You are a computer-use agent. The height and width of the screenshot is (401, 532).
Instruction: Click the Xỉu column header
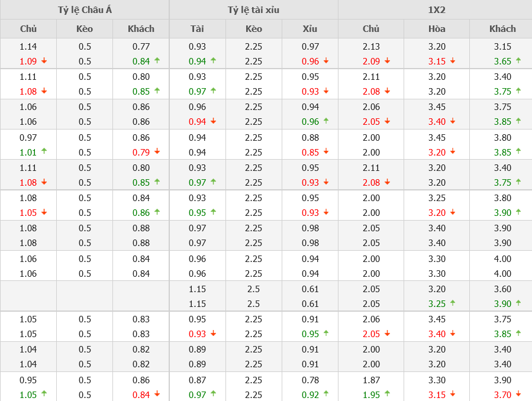[309, 28]
